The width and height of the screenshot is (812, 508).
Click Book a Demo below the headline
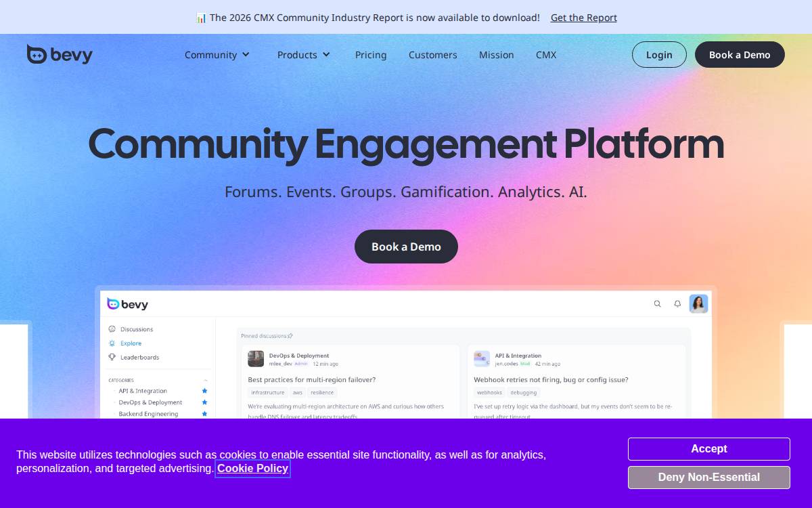(406, 247)
